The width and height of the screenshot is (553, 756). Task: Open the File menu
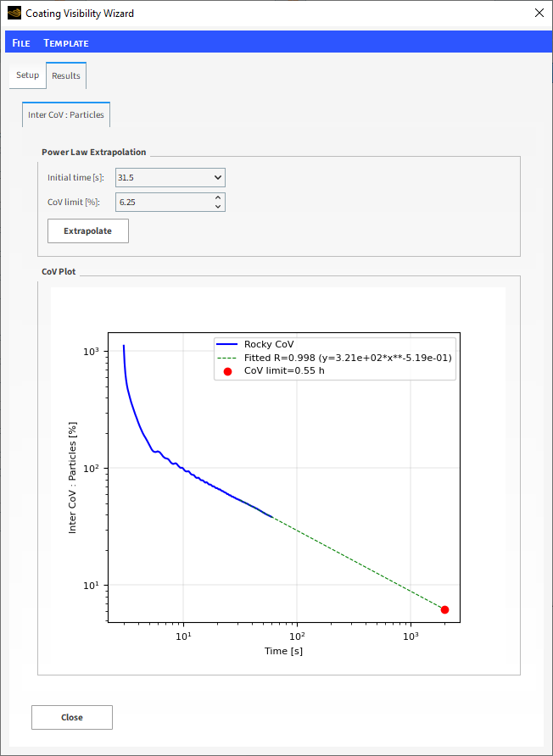tap(21, 43)
